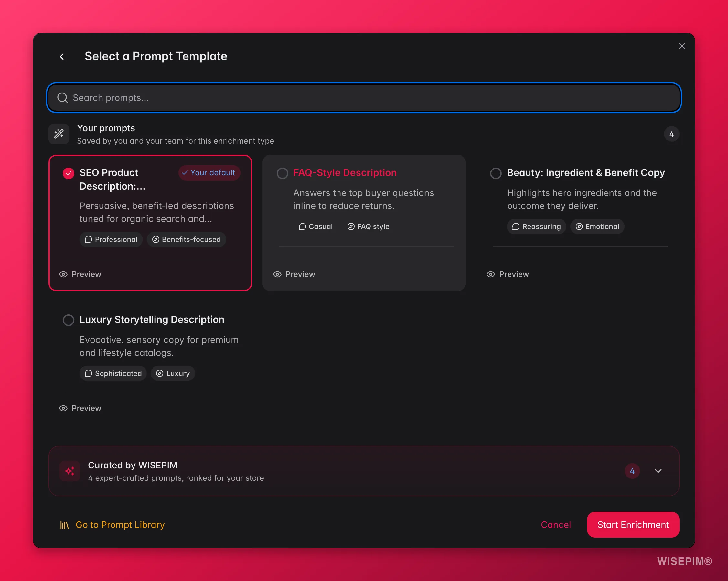Click the Your prompts section heading
The image size is (728, 581).
click(106, 128)
